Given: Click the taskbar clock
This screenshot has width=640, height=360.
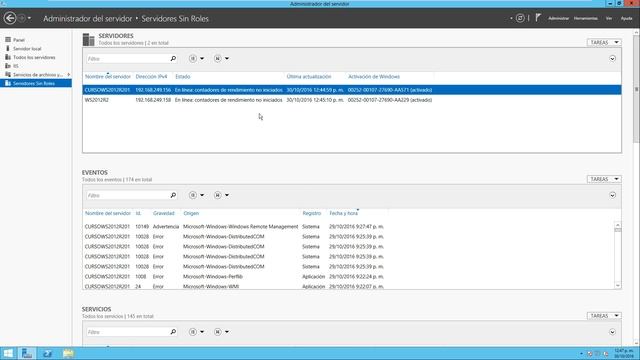Looking at the screenshot, I should (624, 353).
